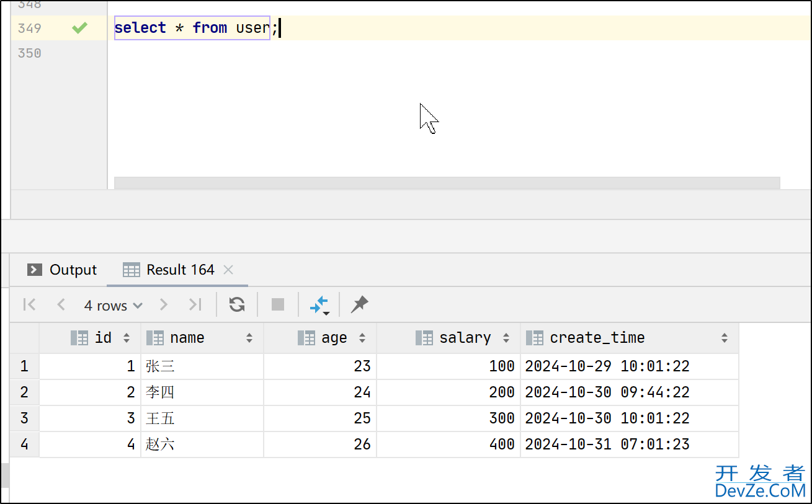
Task: Reload the query result data
Action: click(x=237, y=304)
